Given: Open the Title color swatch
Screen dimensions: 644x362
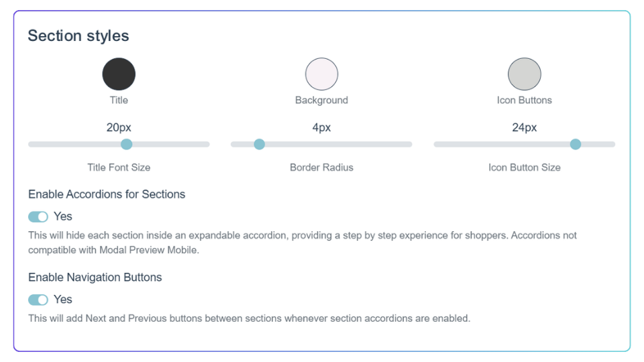Looking at the screenshot, I should pyautogui.click(x=119, y=74).
